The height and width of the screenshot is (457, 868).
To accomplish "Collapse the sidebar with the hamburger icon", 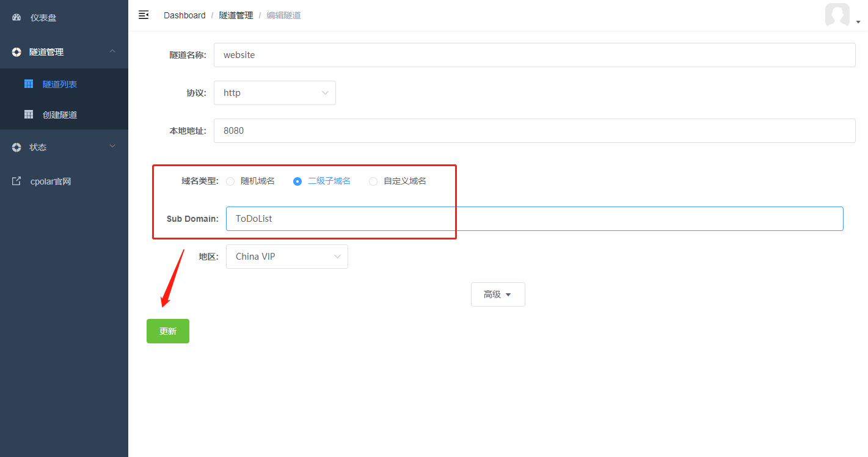I will [x=143, y=15].
